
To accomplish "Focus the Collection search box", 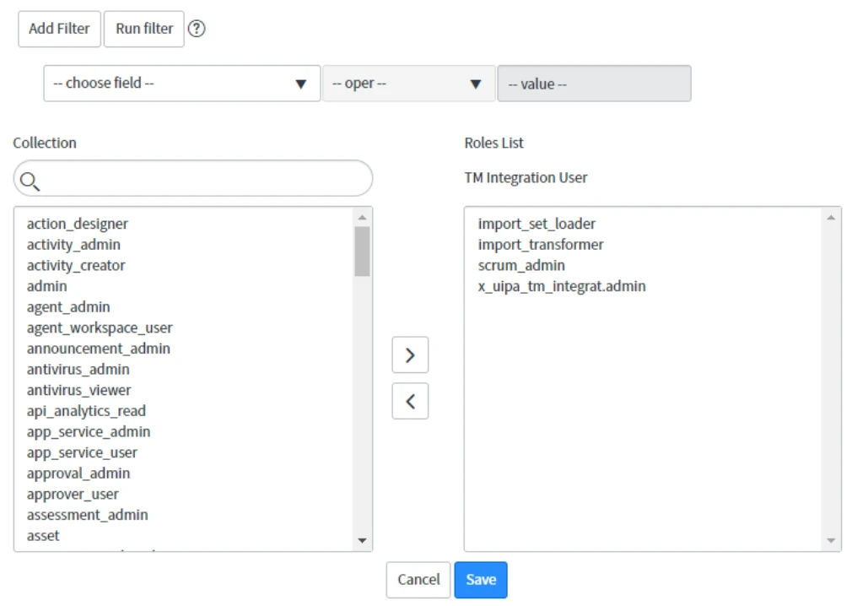I will (193, 178).
